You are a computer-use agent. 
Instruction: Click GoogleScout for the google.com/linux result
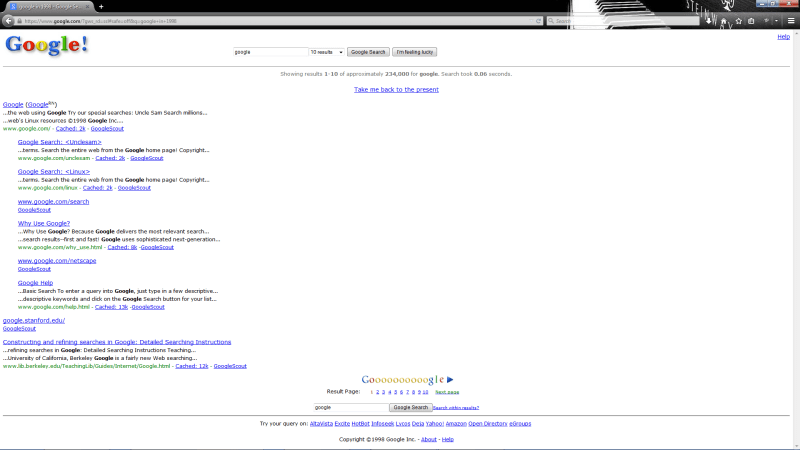click(134, 188)
